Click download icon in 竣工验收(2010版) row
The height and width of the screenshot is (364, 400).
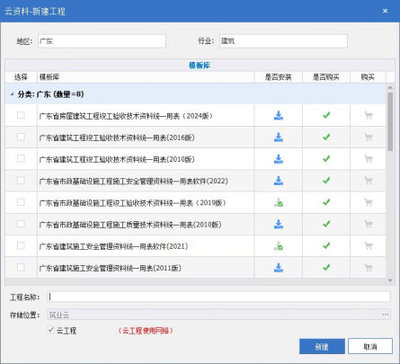pyautogui.click(x=278, y=159)
